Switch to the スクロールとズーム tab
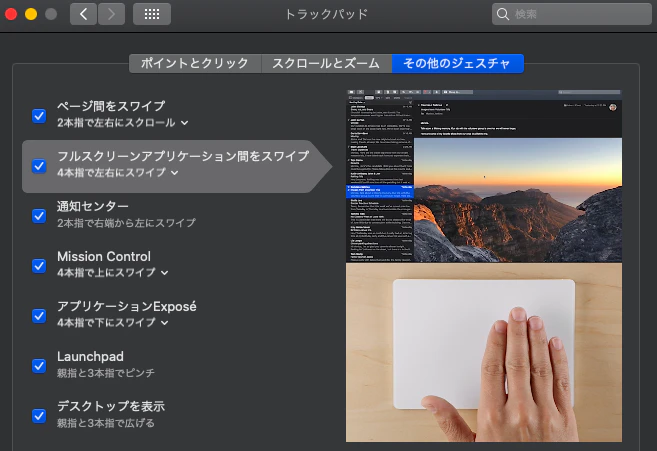657x451 pixels. click(x=326, y=63)
